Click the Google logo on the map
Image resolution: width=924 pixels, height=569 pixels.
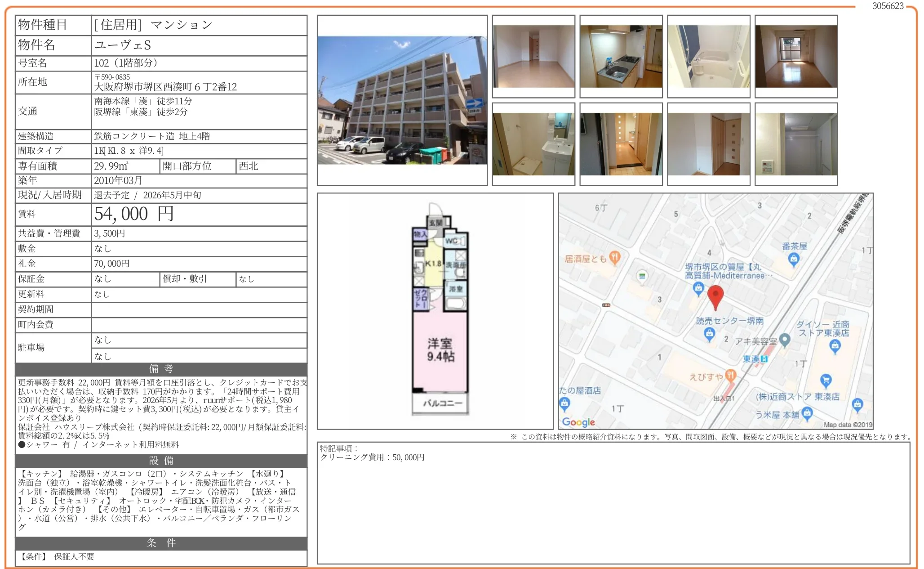tap(578, 422)
